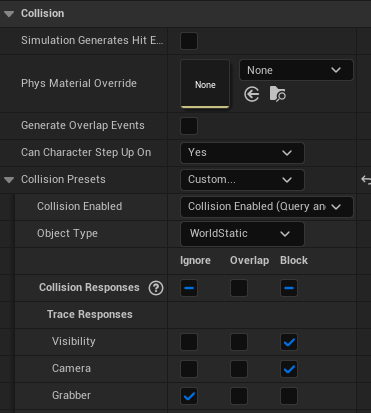The width and height of the screenshot is (371, 413).
Task: Click the Collision Responses label
Action: [x=89, y=287]
